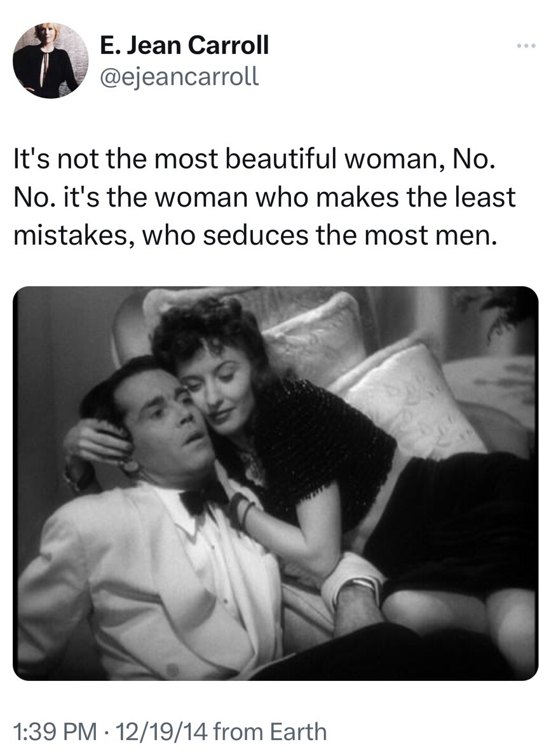549x756 pixels.
Task: Click the word "beautiful" in the tweet
Action: (280, 160)
